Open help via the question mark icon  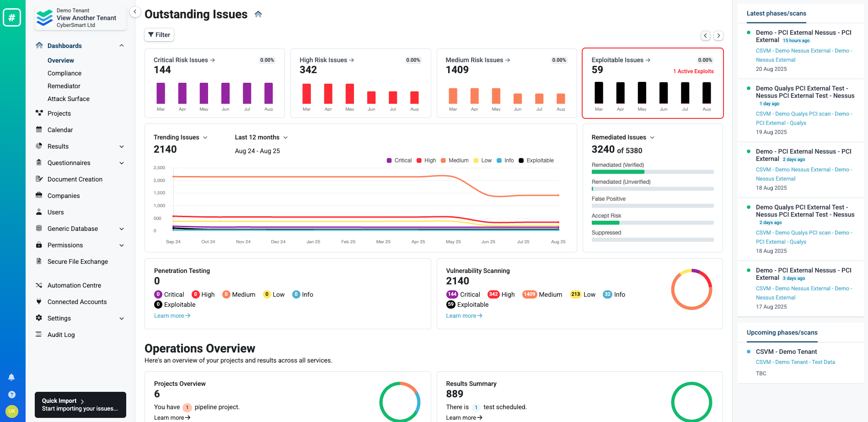[12, 395]
